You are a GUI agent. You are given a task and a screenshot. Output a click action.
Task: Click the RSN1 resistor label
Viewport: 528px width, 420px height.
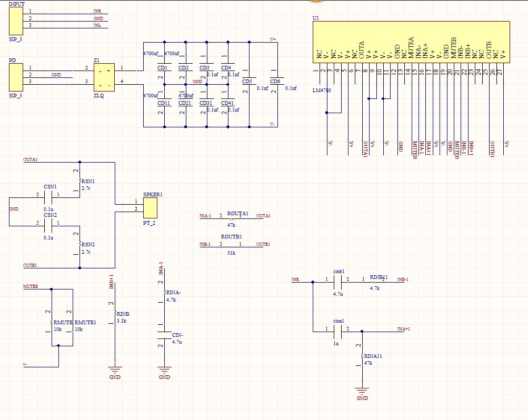pyautogui.click(x=88, y=182)
